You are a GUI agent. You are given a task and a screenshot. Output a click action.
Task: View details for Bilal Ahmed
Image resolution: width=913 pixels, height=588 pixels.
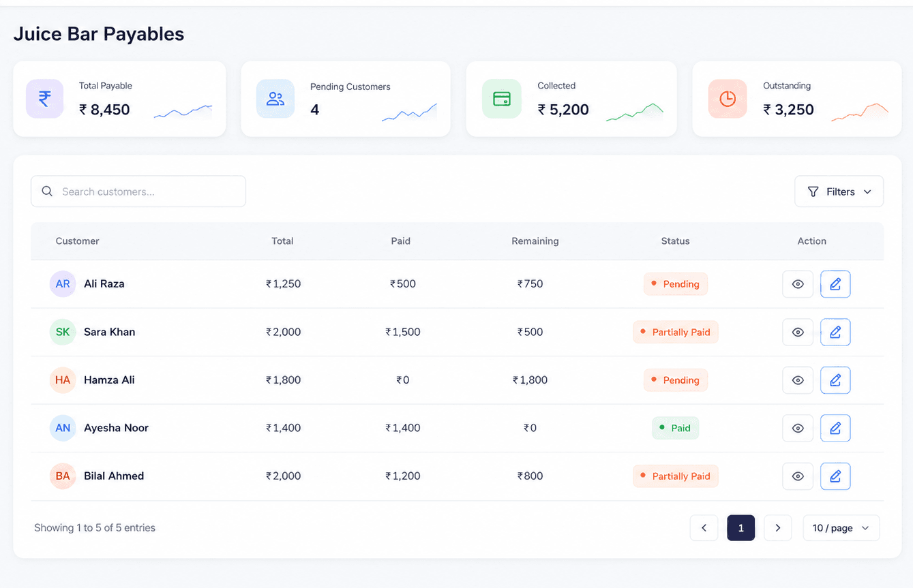pyautogui.click(x=798, y=476)
